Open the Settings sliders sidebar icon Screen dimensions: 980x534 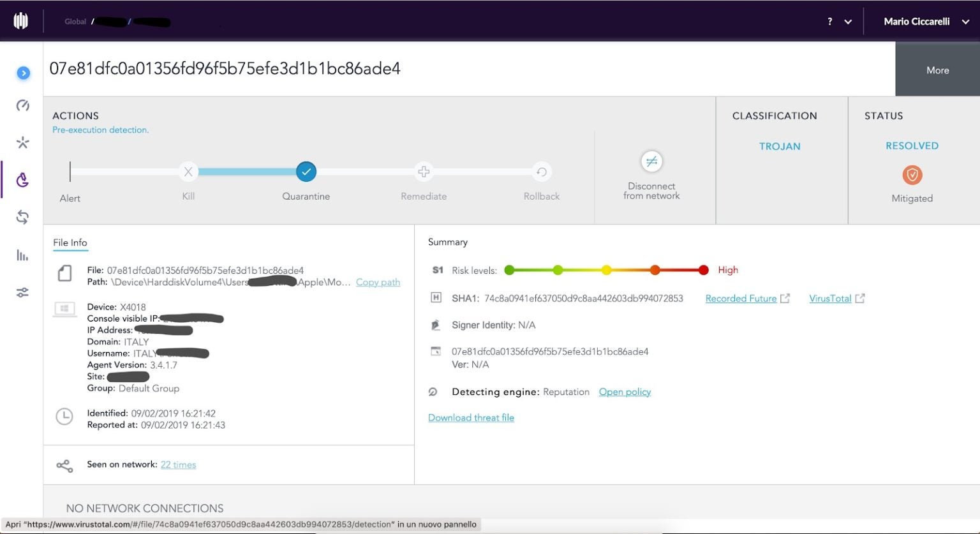tap(23, 293)
